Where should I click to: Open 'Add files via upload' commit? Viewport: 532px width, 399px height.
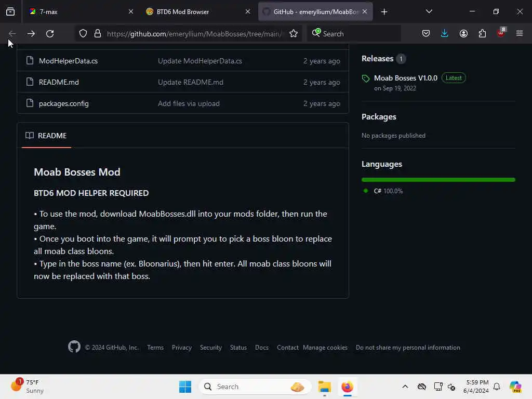(x=189, y=103)
